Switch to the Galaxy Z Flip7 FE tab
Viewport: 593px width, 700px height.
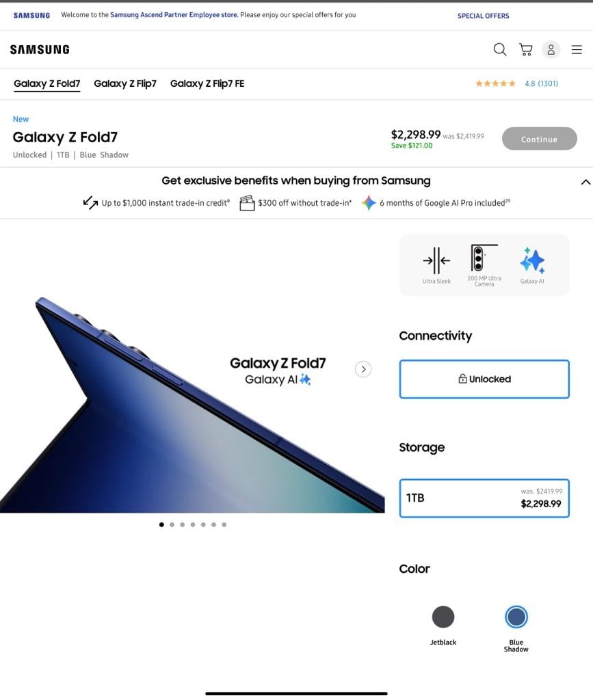point(207,83)
